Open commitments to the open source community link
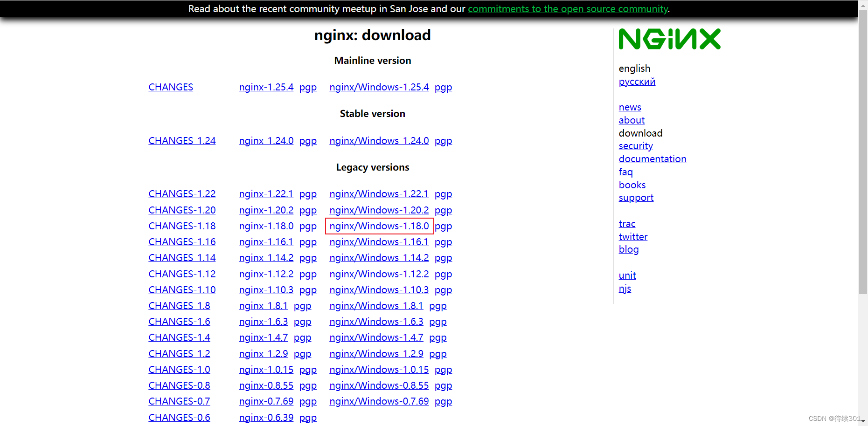This screenshot has width=868, height=426. (568, 9)
